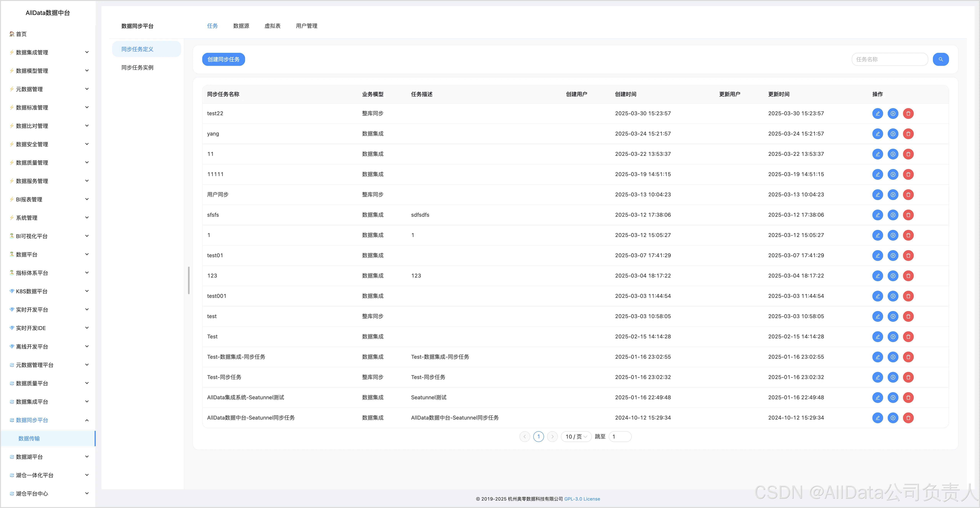This screenshot has width=980, height=508.
Task: Edit the yang sync task
Action: (x=877, y=134)
